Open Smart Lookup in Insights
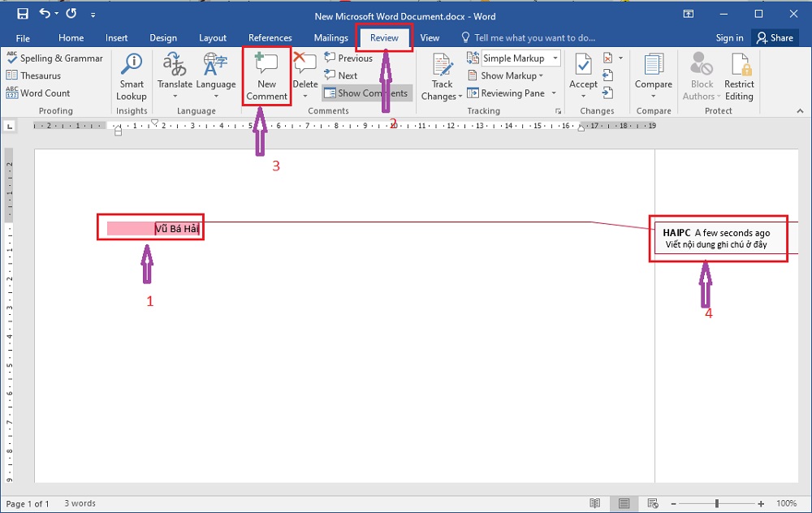 [132, 77]
